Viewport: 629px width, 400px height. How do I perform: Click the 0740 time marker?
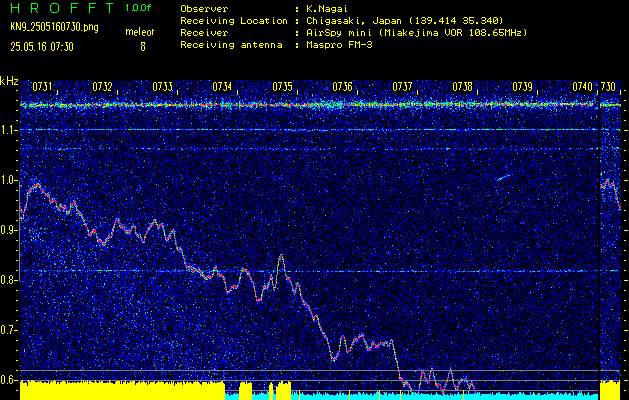[x=582, y=87]
